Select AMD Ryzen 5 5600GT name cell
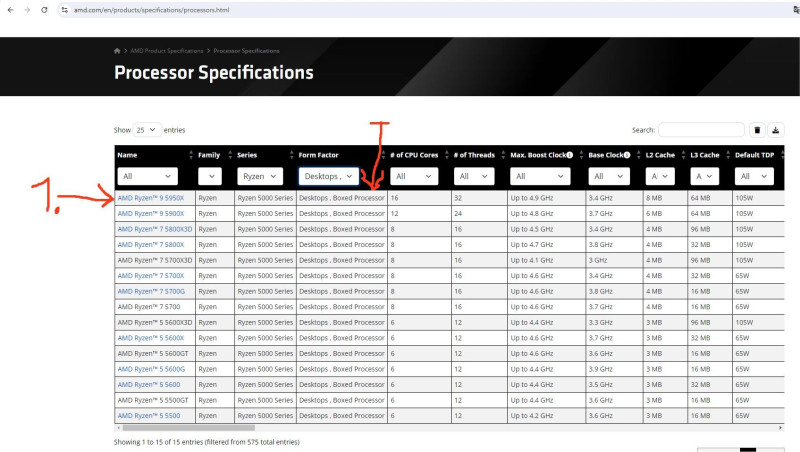 click(x=155, y=354)
